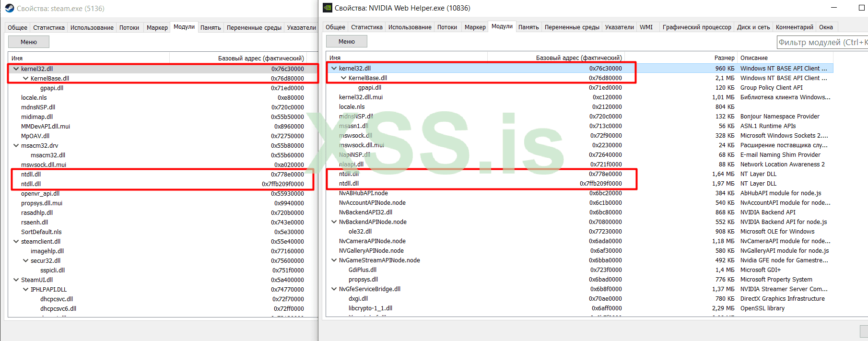
Task: Open Использование tab in steam.exe window
Action: point(92,27)
